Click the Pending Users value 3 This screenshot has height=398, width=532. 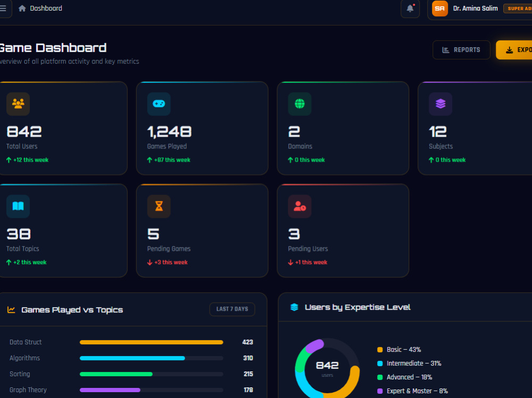point(294,234)
